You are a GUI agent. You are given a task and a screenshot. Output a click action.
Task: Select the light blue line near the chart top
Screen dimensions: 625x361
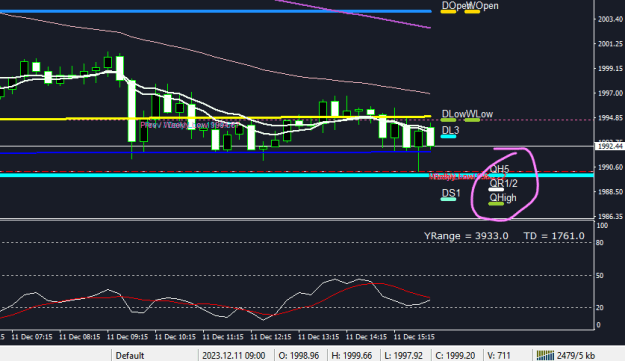coord(215,11)
